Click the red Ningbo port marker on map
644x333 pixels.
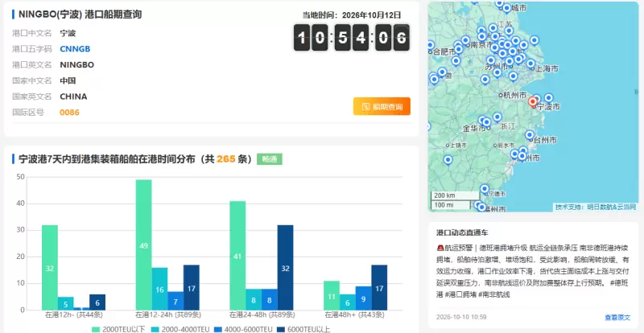pos(533,101)
